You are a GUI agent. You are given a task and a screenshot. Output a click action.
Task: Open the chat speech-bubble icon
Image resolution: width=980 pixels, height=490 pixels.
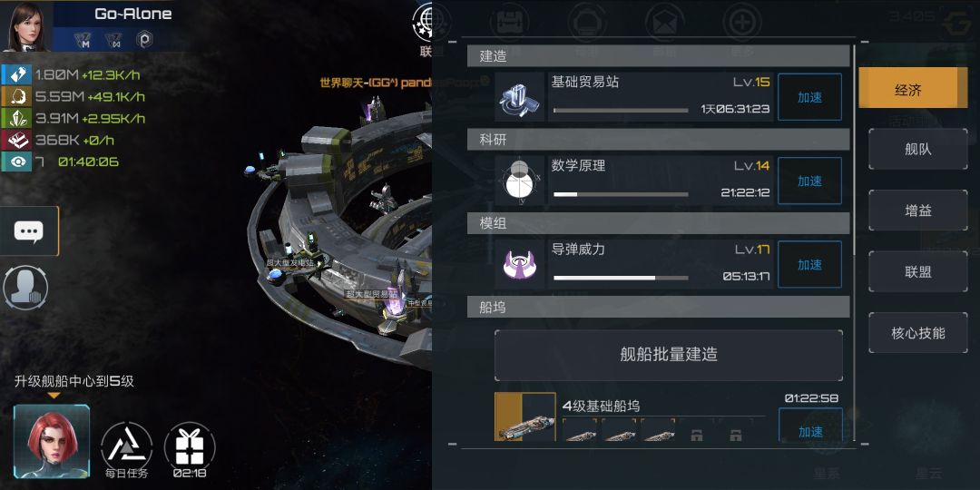[29, 230]
